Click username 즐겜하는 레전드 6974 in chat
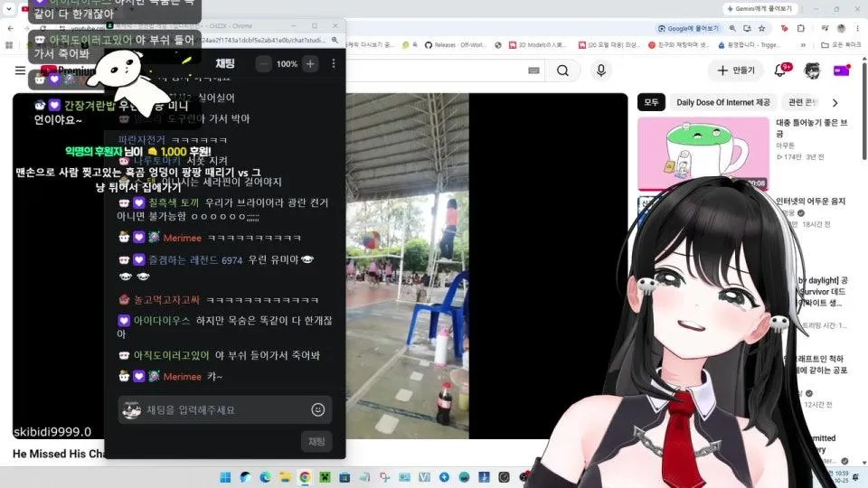This screenshot has width=868, height=488. pyautogui.click(x=195, y=259)
